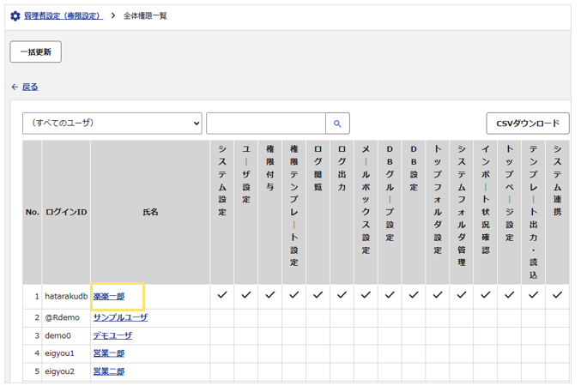Open the 管理者設定（権限設定） breadcrumb link

tap(64, 16)
